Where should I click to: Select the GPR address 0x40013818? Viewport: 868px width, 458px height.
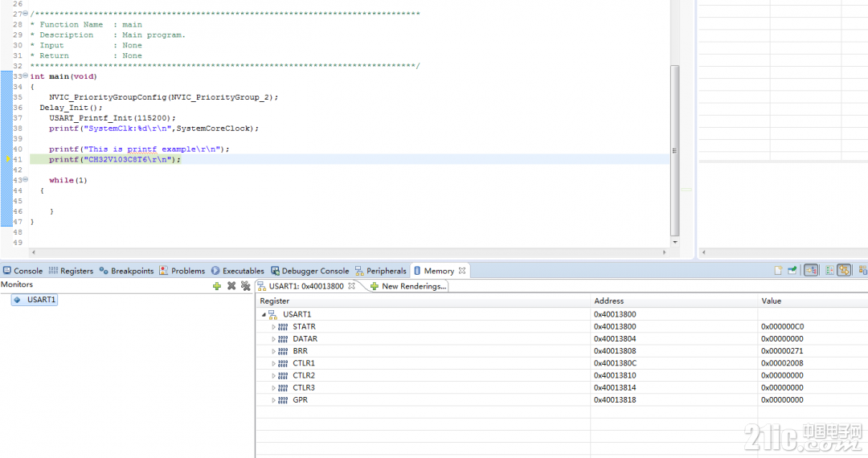[615, 400]
